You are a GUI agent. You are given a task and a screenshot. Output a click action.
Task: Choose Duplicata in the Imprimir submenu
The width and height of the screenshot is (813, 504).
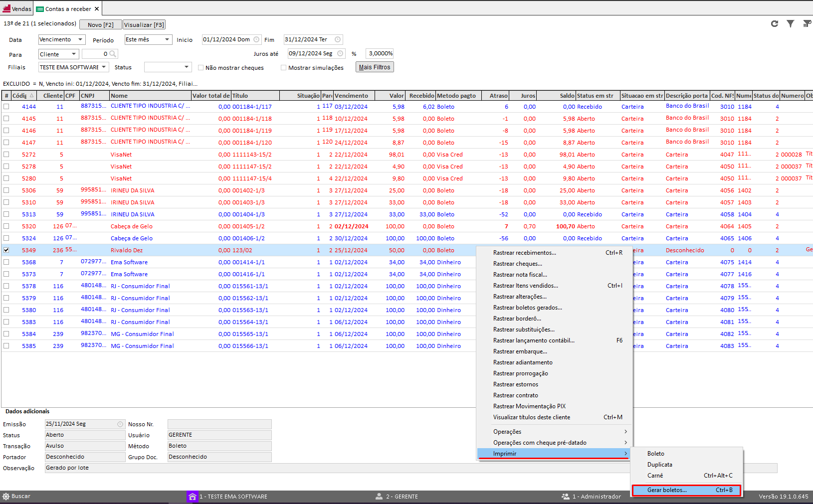(x=686, y=465)
